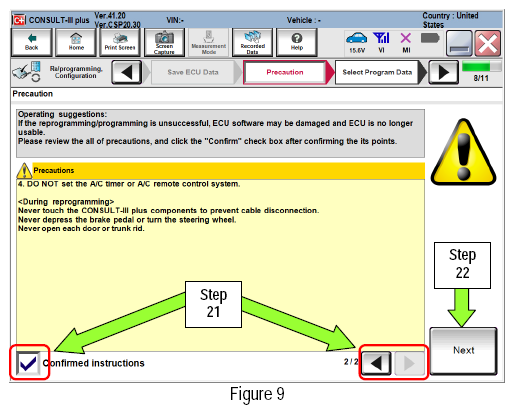
Task: Click the Back toolbar button
Action: point(32,42)
